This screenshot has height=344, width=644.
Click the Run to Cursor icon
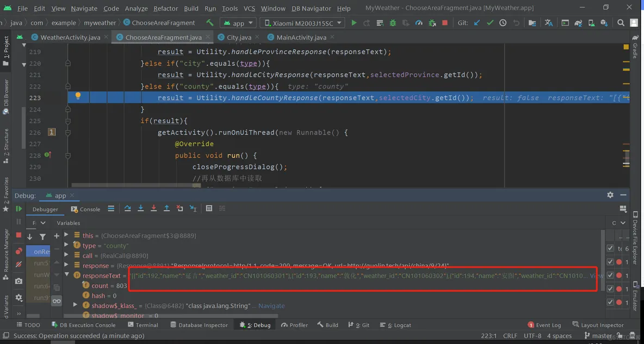[193, 208]
